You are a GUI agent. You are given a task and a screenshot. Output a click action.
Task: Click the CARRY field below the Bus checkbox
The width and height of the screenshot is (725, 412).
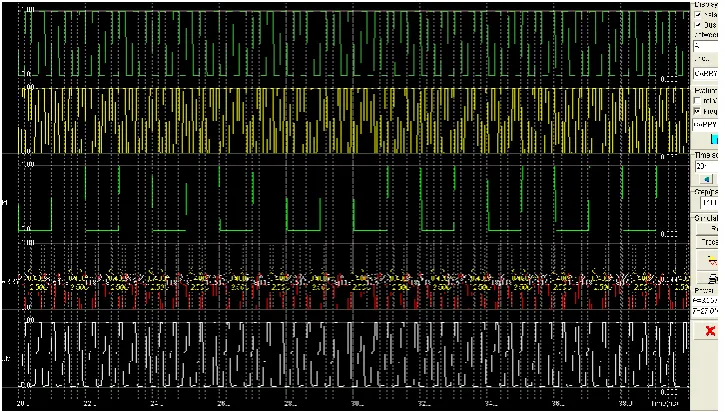click(706, 74)
